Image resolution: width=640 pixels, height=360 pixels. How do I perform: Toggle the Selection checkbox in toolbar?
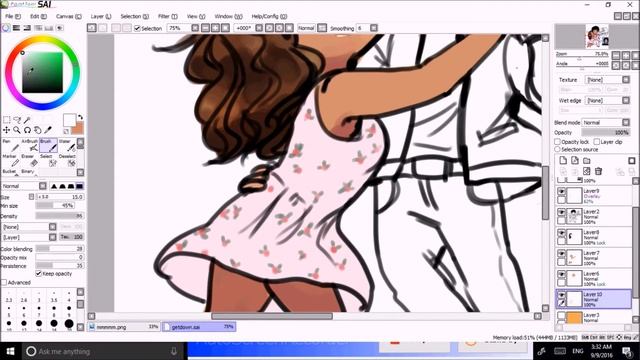137,28
